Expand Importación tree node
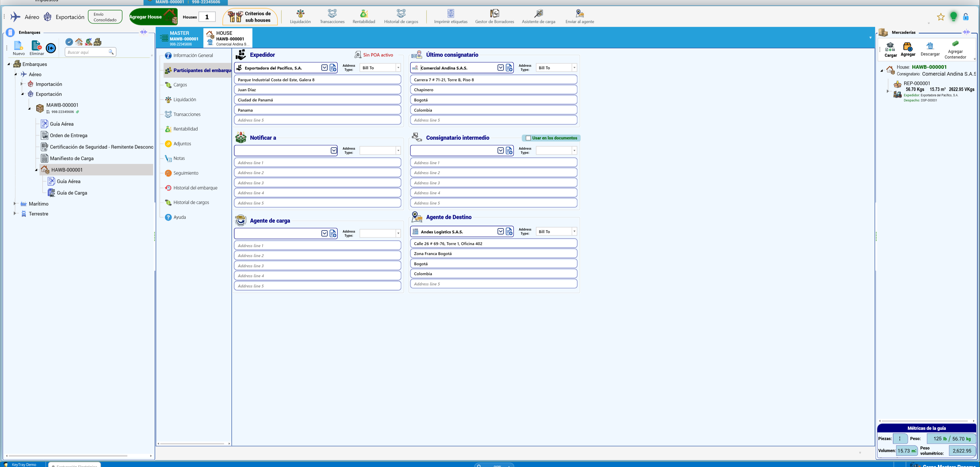The image size is (980, 467). 22,84
